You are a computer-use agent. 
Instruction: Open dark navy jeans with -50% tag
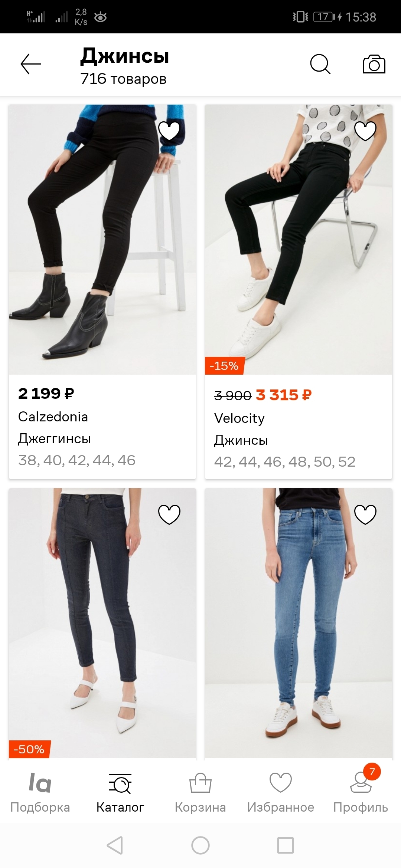coord(102,623)
